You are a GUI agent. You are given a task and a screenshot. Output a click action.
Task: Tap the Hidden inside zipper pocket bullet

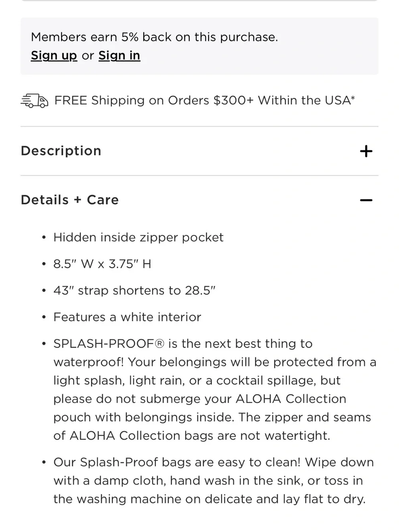click(x=138, y=237)
